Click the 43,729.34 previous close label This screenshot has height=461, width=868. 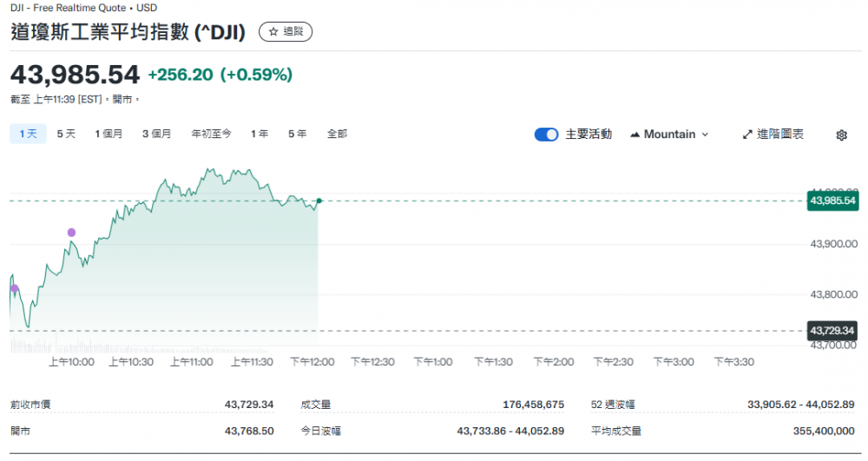pos(832,331)
